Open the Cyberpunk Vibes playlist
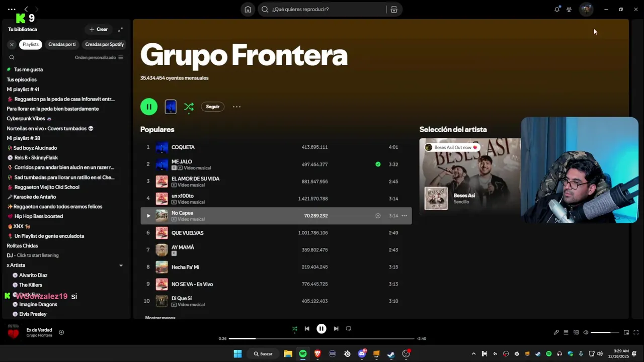This screenshot has height=362, width=644. (29, 119)
